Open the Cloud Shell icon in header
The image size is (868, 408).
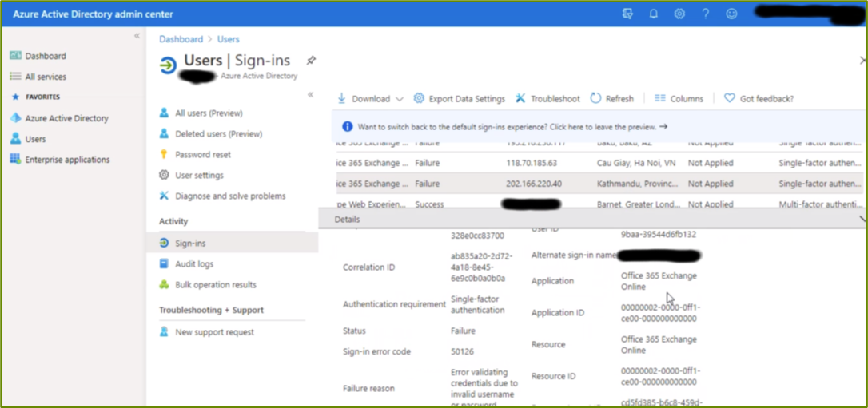[x=627, y=14]
